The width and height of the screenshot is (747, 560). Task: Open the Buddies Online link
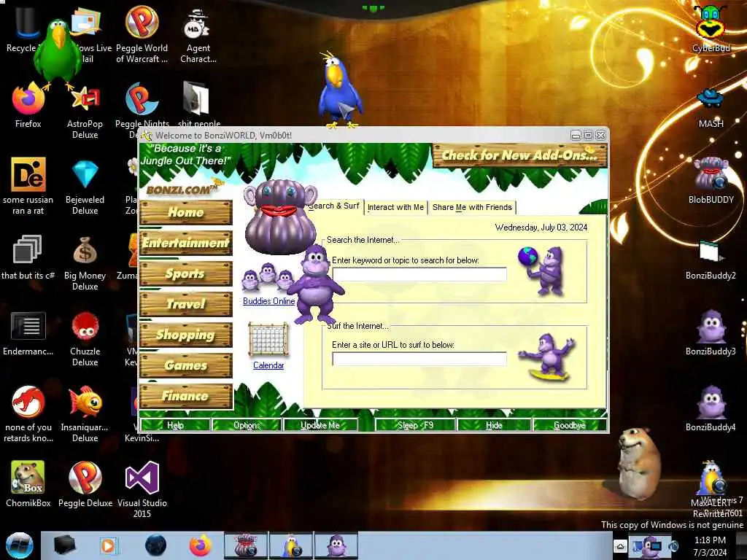tap(268, 301)
